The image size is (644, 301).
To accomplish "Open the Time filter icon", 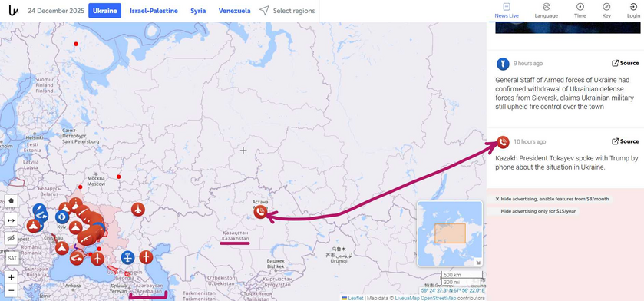I will pos(580,11).
